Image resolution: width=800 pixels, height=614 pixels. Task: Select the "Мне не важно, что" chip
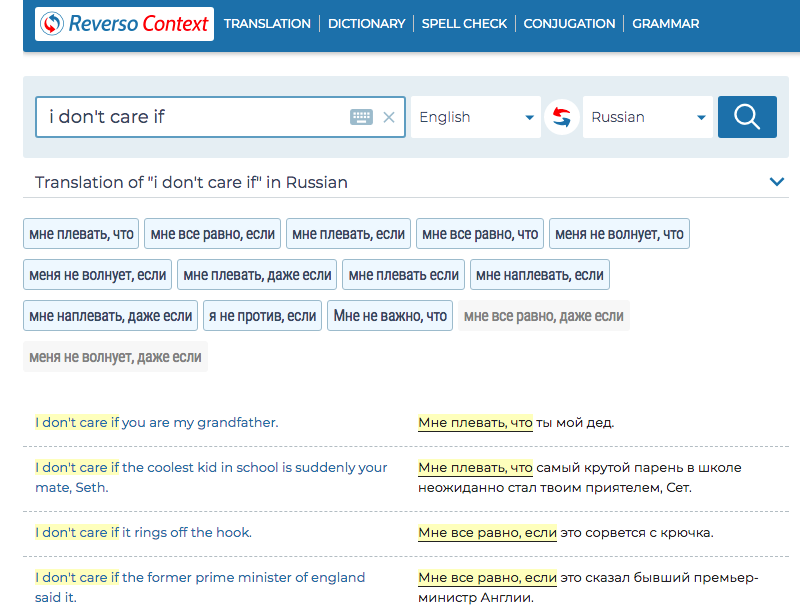coord(390,316)
